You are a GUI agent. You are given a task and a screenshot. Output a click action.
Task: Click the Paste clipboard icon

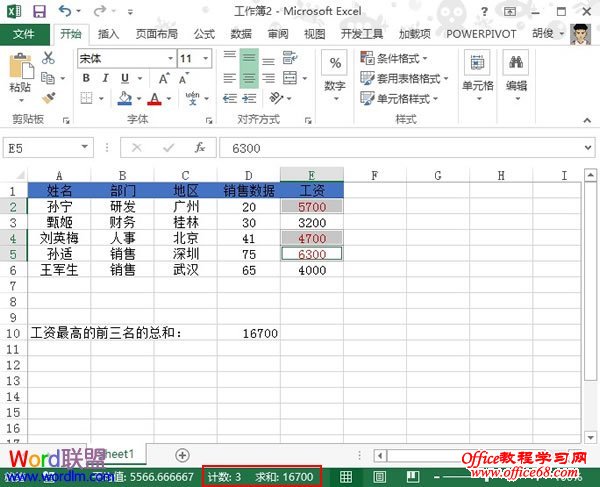tap(20, 72)
